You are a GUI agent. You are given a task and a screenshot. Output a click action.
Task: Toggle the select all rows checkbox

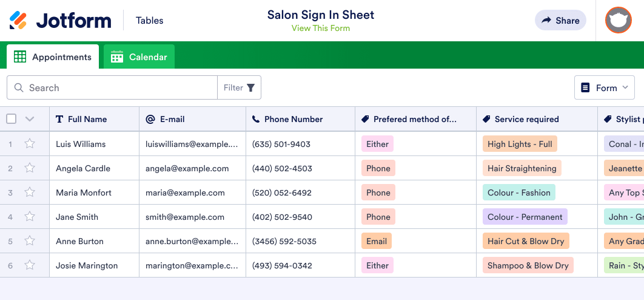[x=11, y=119]
